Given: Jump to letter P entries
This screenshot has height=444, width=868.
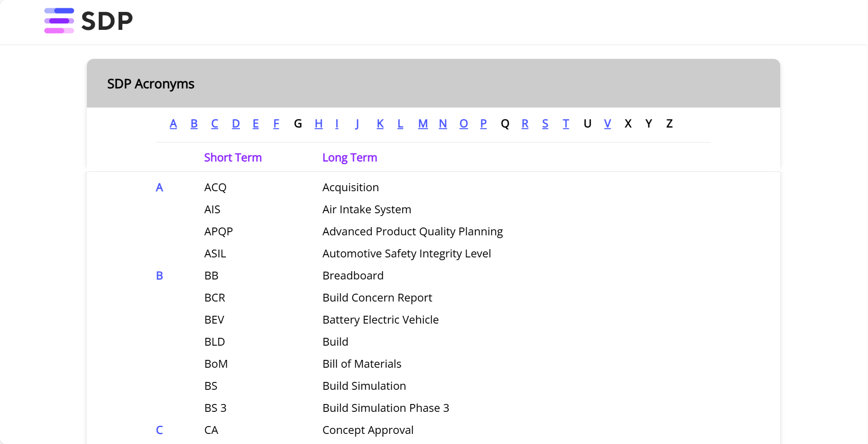Looking at the screenshot, I should coord(483,124).
